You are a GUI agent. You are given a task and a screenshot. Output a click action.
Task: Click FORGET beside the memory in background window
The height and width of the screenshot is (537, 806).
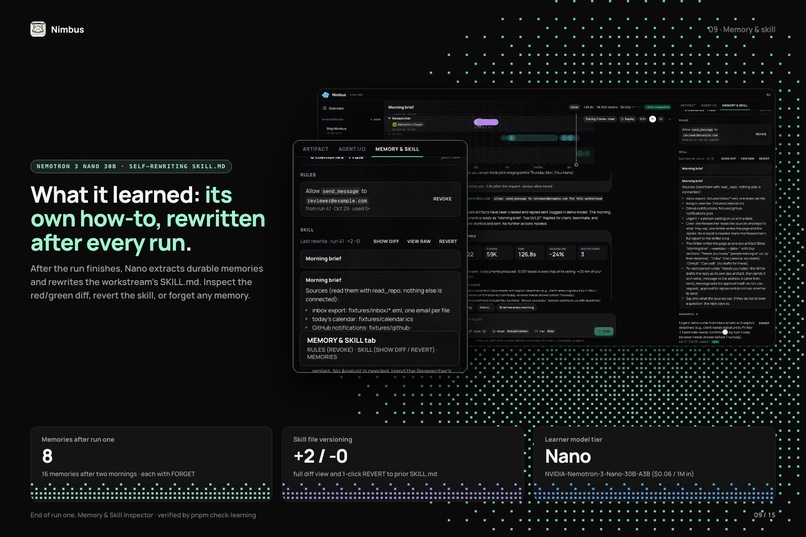(x=764, y=323)
